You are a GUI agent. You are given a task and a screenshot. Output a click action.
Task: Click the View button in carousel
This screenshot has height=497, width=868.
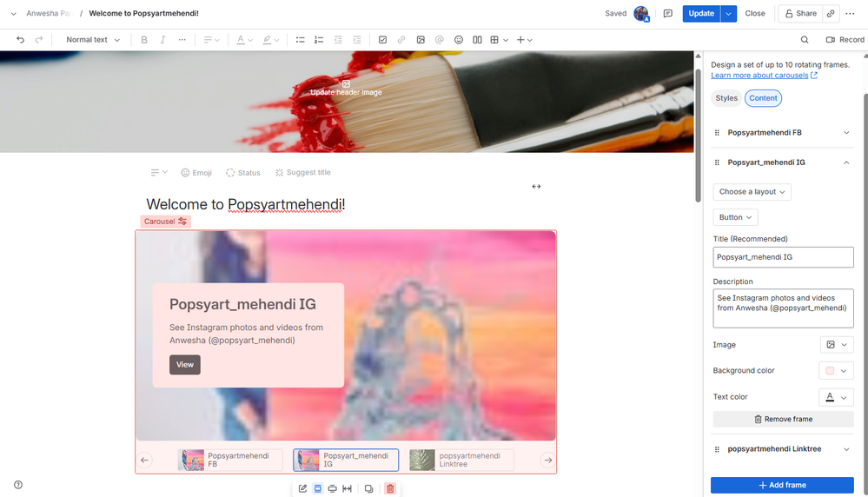(185, 365)
